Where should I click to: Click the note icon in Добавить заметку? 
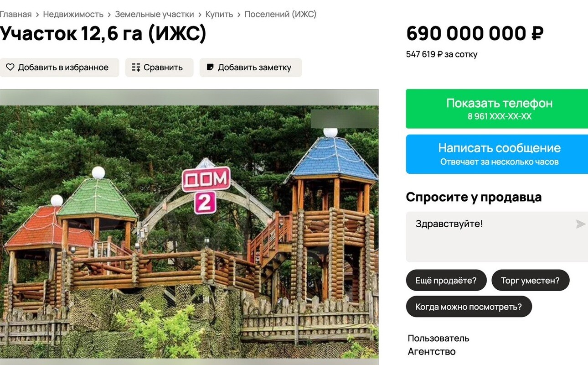coord(210,68)
